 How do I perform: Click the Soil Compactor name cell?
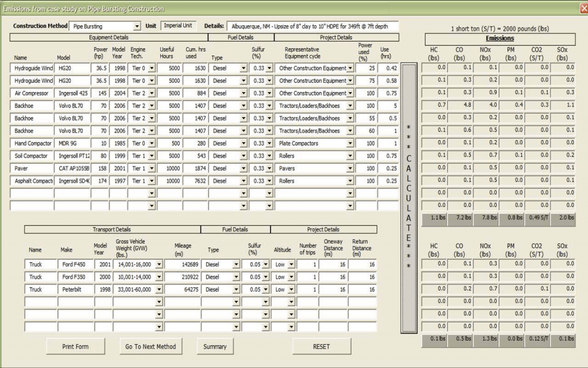[32, 156]
